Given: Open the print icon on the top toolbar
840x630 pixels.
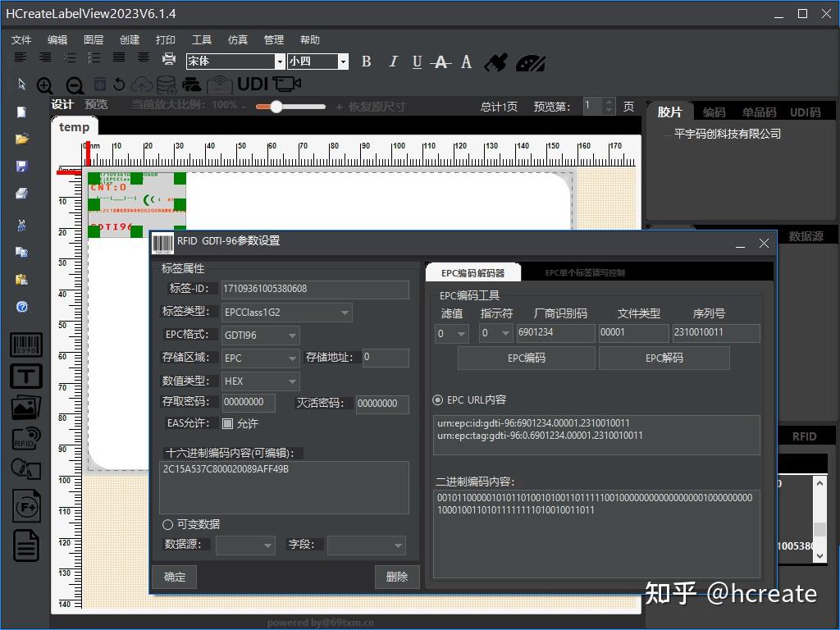Looking at the screenshot, I should pyautogui.click(x=170, y=60).
